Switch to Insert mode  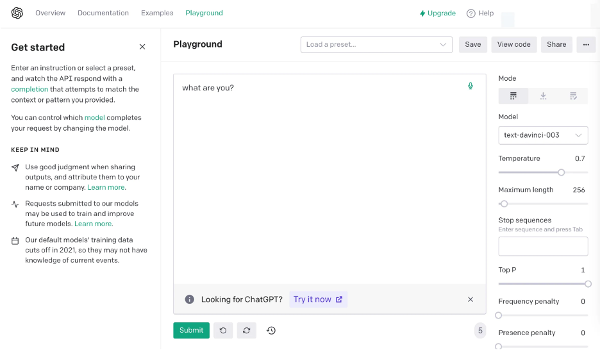click(543, 96)
